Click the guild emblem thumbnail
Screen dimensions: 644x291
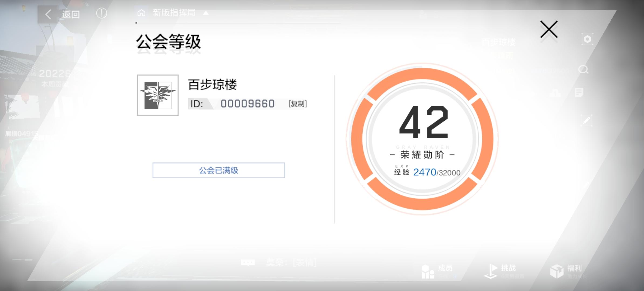coord(158,95)
